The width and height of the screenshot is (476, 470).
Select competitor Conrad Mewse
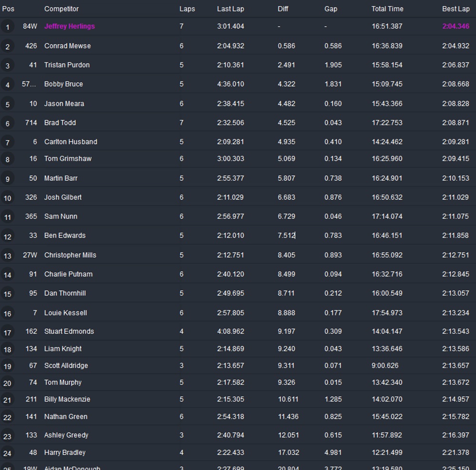(67, 46)
